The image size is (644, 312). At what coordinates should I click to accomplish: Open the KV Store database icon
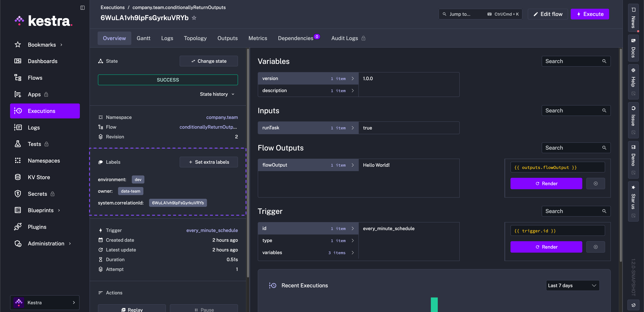click(x=18, y=177)
